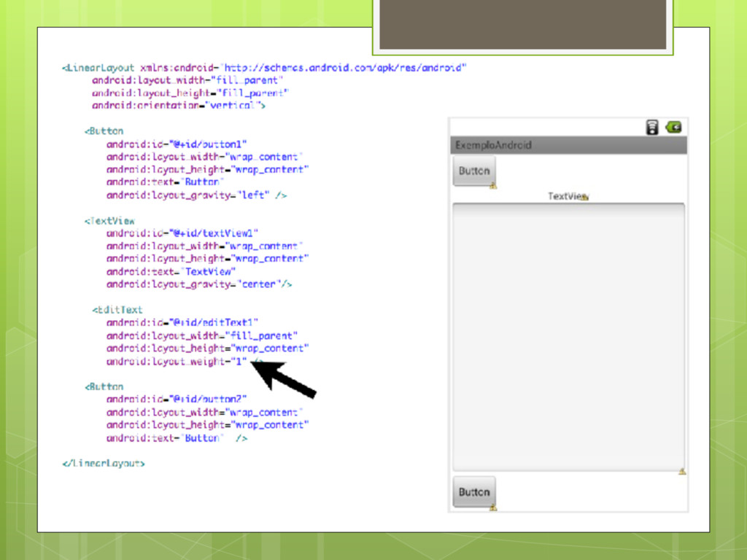Click the android:text="TextView" line
The height and width of the screenshot is (560, 747).
[171, 271]
